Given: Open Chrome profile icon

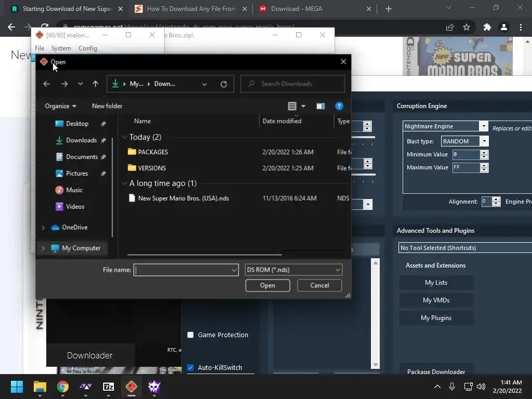Looking at the screenshot, I should coord(504,27).
